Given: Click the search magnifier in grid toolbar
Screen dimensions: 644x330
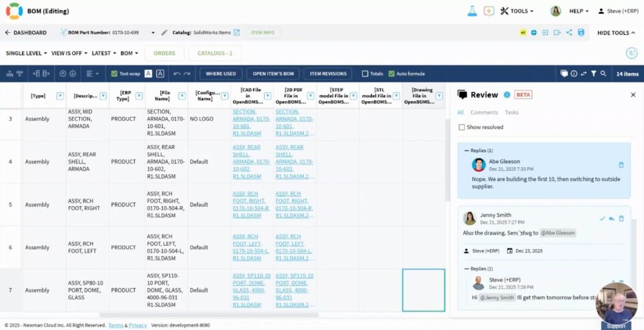Looking at the screenshot, I should coord(603,74).
